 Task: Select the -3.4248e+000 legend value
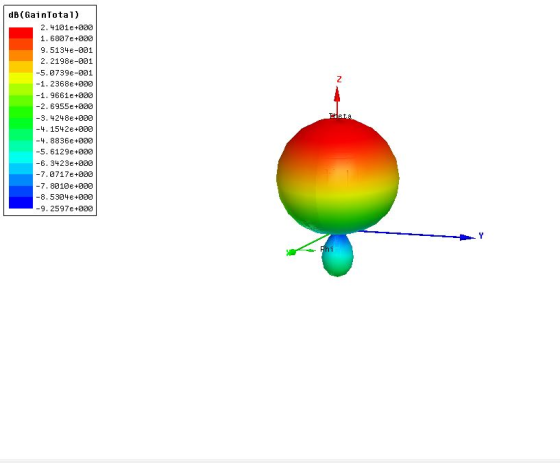coord(65,118)
